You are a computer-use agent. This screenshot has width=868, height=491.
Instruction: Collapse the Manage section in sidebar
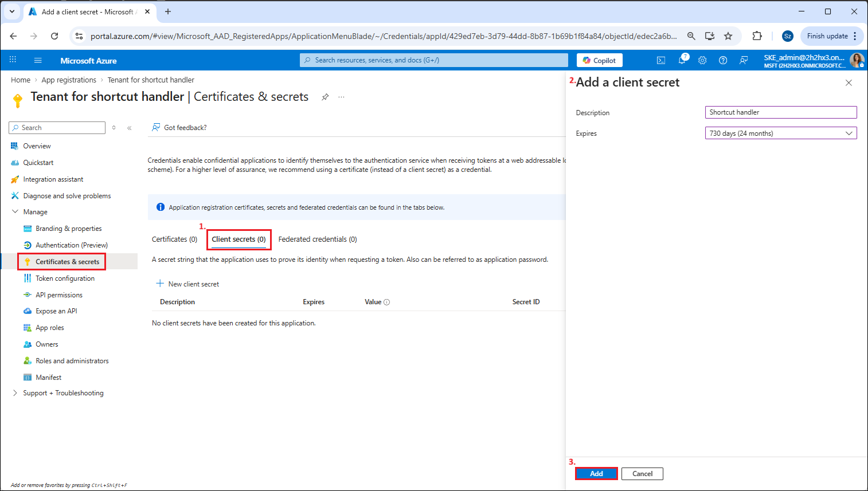click(x=15, y=212)
